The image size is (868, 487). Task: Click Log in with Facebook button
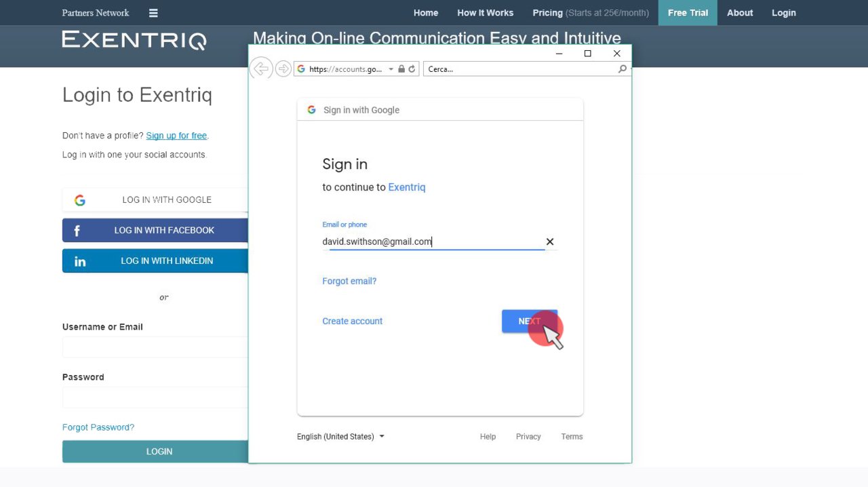point(155,231)
